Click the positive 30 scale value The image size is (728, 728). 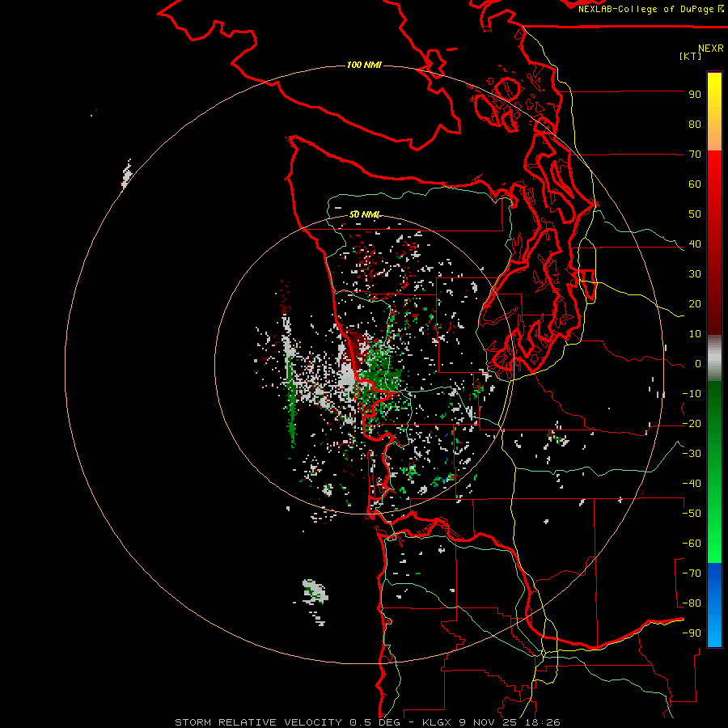[695, 274]
